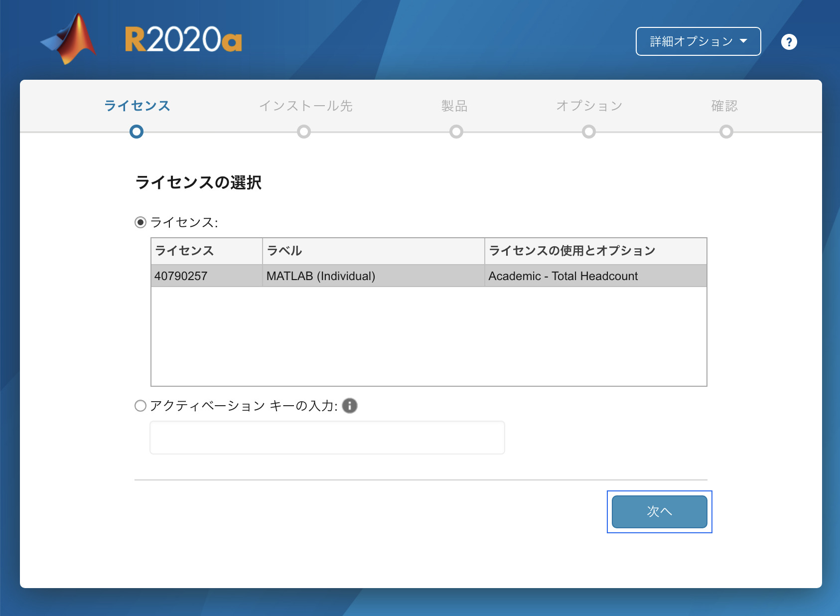
Task: Click the ライセンスの使用とオプション column header
Action: tap(596, 251)
